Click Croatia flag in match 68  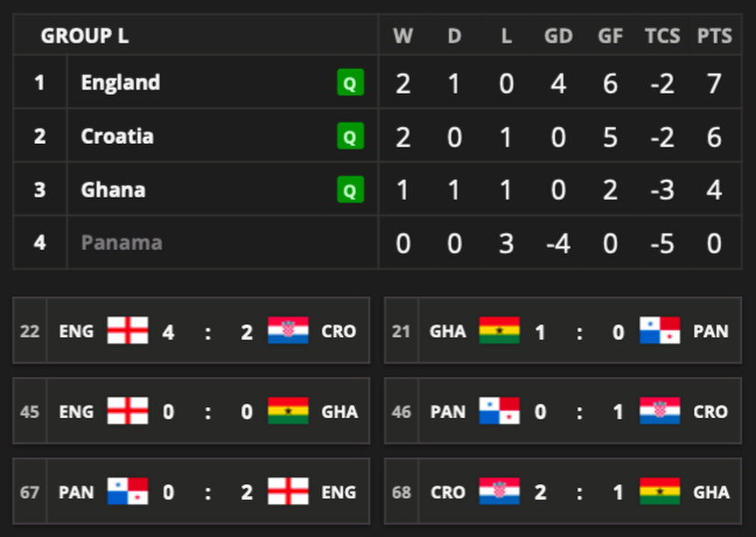pos(499,491)
